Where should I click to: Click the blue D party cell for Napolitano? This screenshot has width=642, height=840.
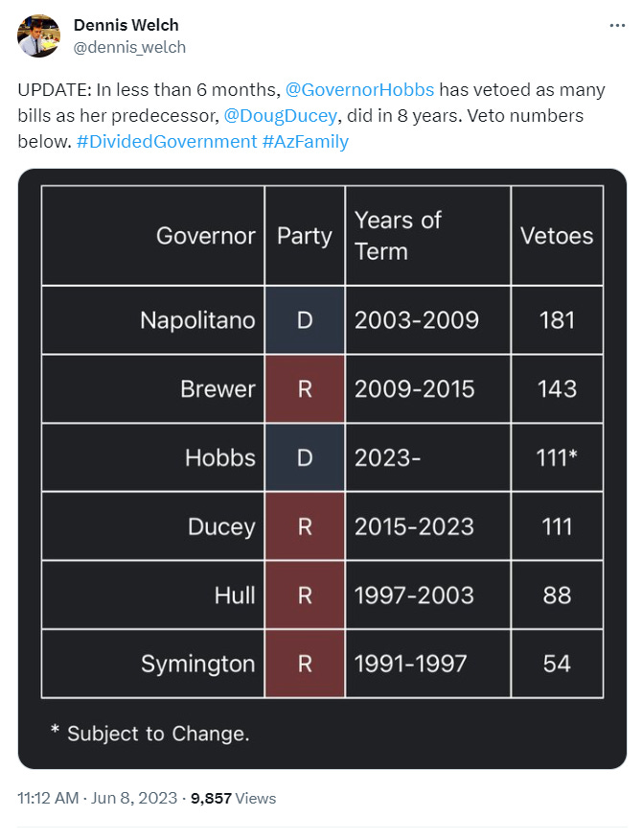pos(305,320)
